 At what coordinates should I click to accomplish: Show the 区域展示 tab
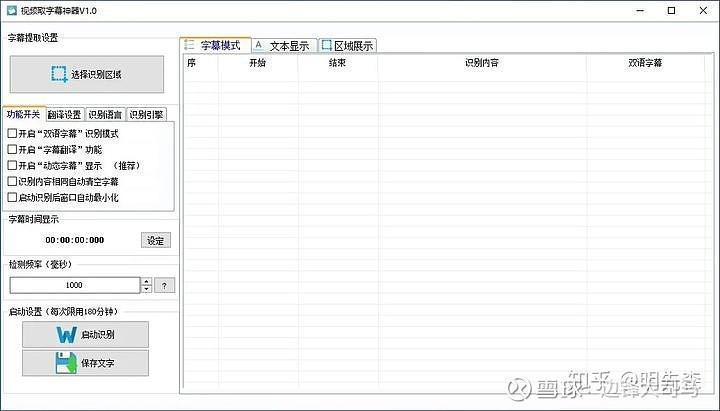[x=348, y=45]
